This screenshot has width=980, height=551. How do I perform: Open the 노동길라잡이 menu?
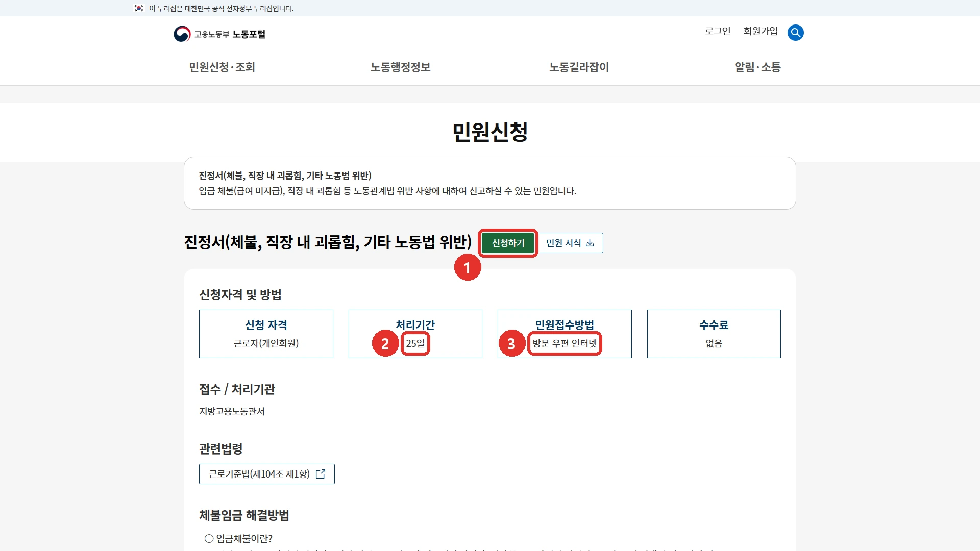coord(579,67)
